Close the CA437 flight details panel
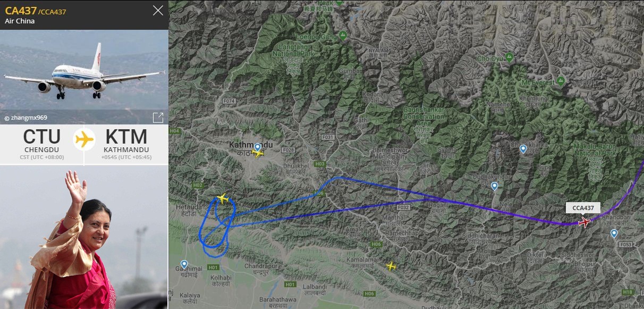The width and height of the screenshot is (644, 309). pyautogui.click(x=158, y=11)
